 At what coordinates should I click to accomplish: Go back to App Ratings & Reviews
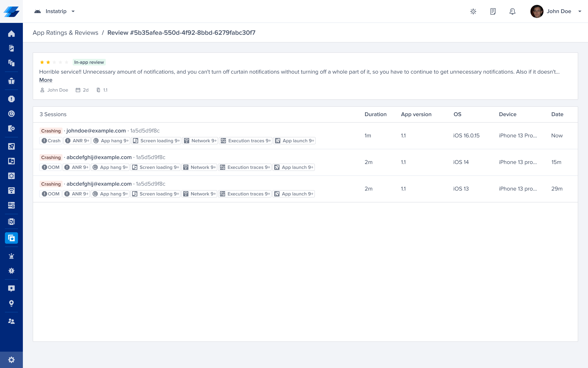point(65,33)
